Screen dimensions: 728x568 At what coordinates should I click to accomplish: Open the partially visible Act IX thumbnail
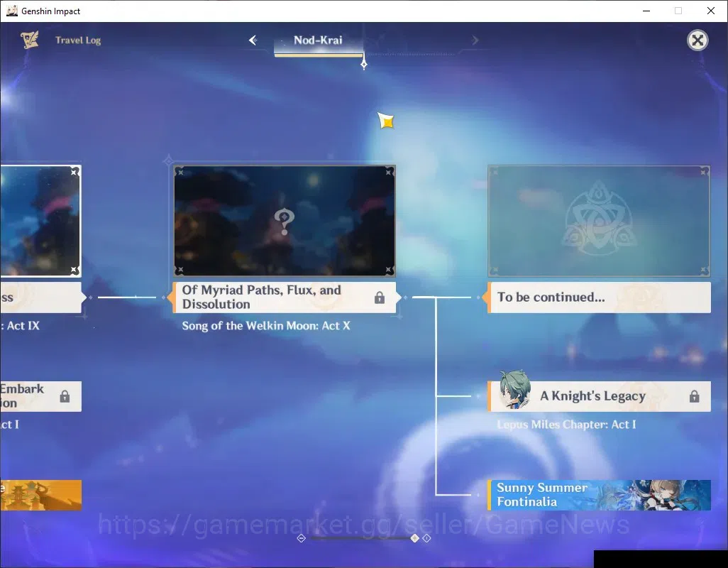[x=41, y=221]
